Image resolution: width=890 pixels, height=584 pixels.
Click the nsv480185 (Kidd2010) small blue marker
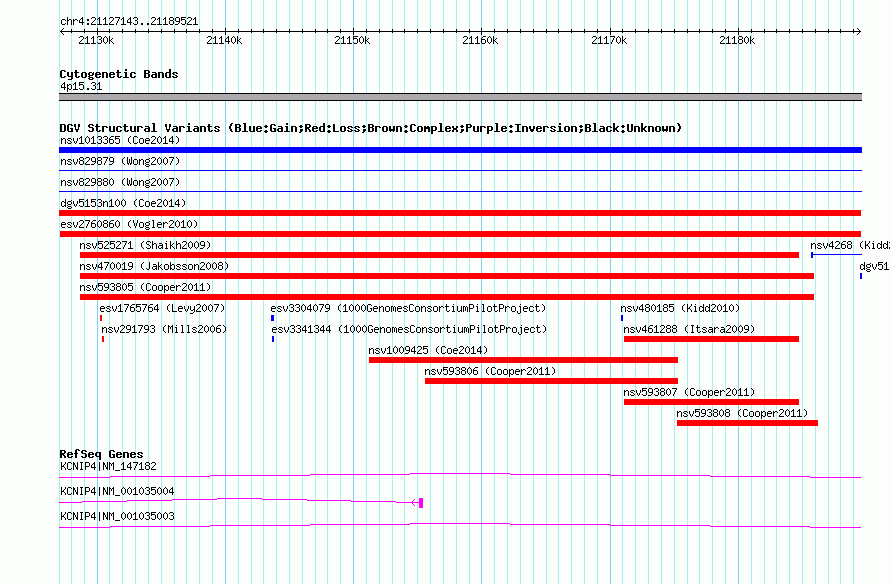click(x=622, y=318)
